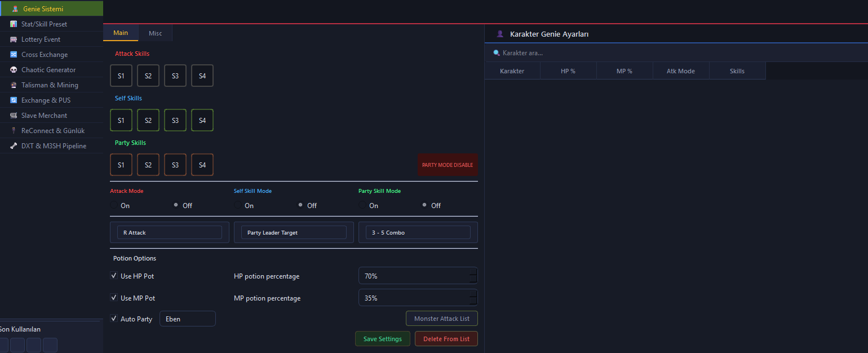The image size is (868, 353).
Task: Decrease MP potion percentage with down arrow
Action: pyautogui.click(x=473, y=302)
